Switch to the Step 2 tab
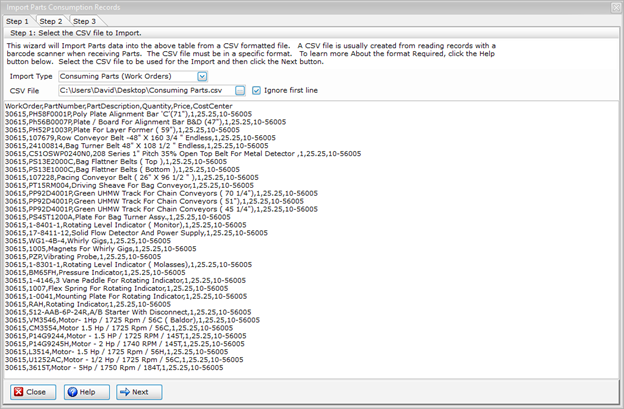The image size is (624, 409). 51,21
